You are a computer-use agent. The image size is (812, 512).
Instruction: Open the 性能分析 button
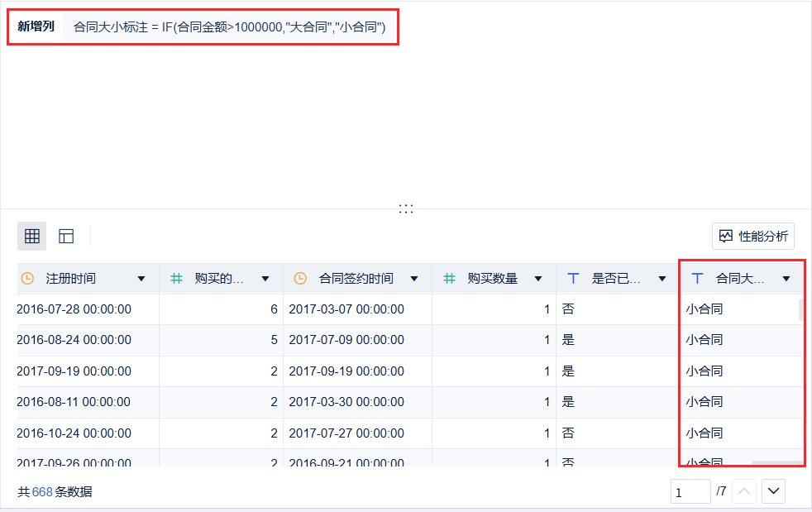[x=752, y=236]
